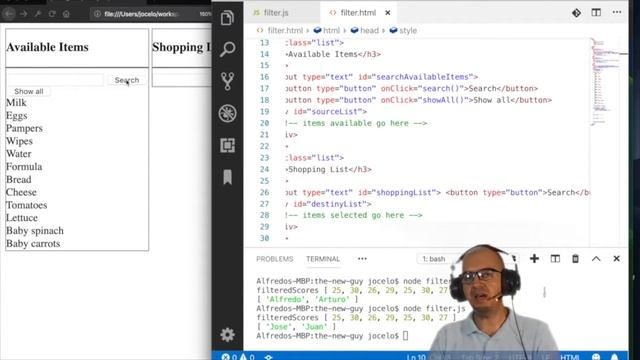Click the source control diamond icon in editor toolbar

(576, 13)
